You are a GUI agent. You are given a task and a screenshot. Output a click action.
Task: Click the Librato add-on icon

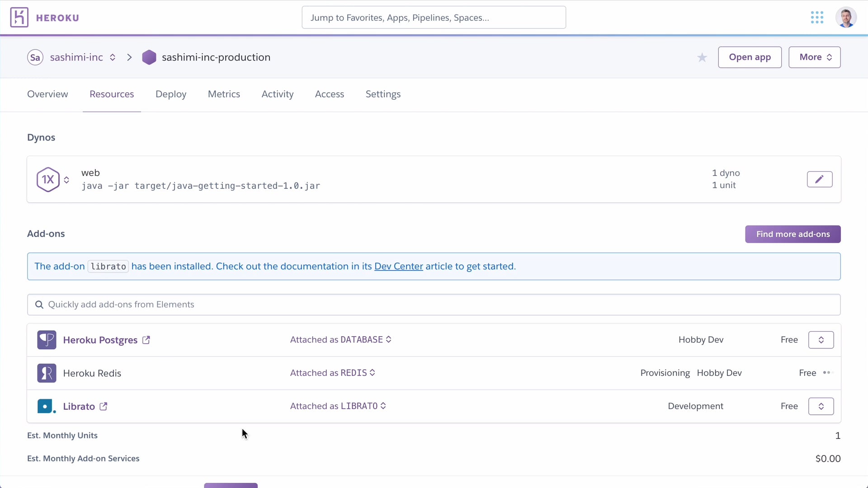coord(46,406)
